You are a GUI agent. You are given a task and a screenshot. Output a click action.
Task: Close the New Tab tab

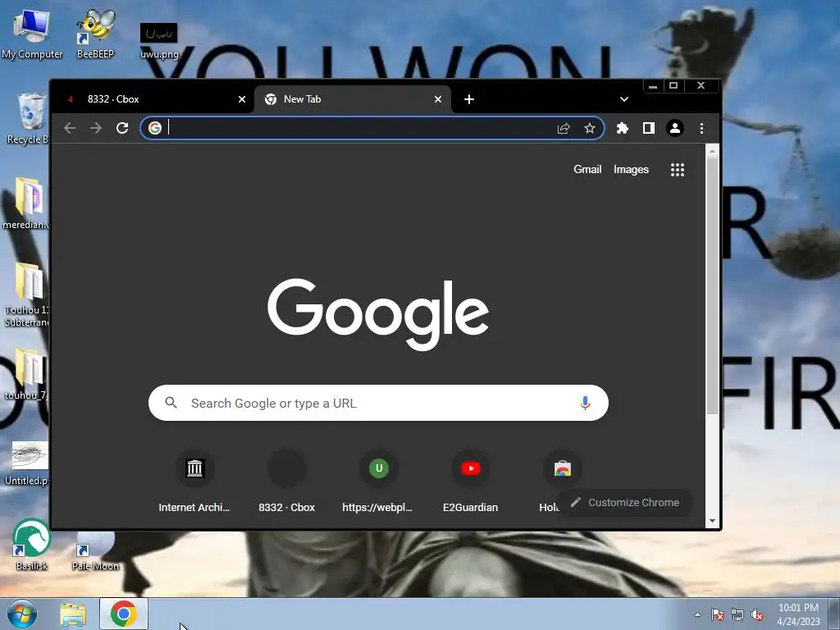pos(438,99)
